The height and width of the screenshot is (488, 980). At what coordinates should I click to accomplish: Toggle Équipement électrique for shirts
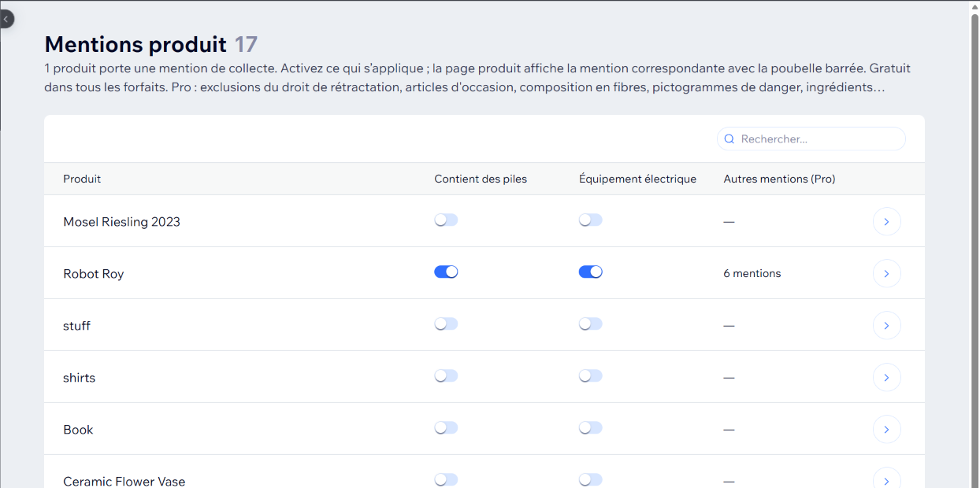pyautogui.click(x=591, y=376)
